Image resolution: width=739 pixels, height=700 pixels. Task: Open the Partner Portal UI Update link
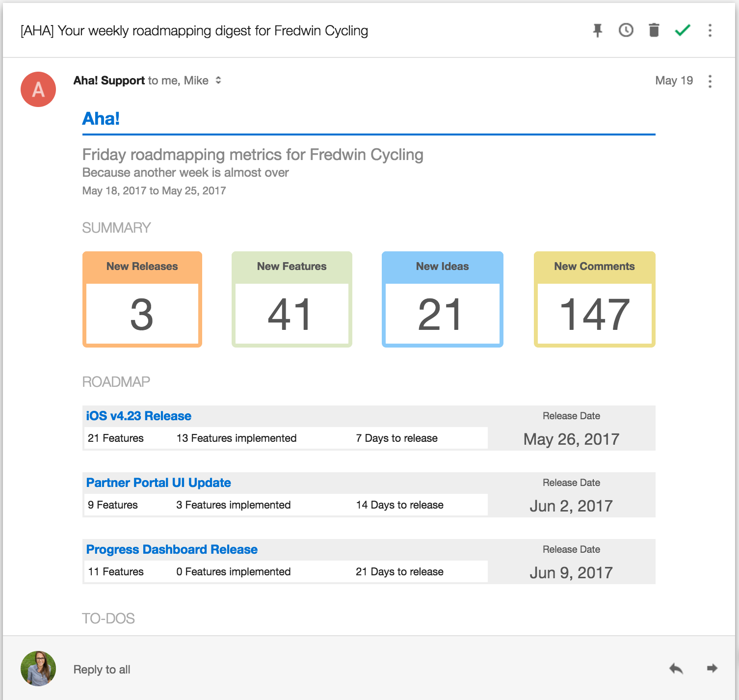tap(158, 483)
